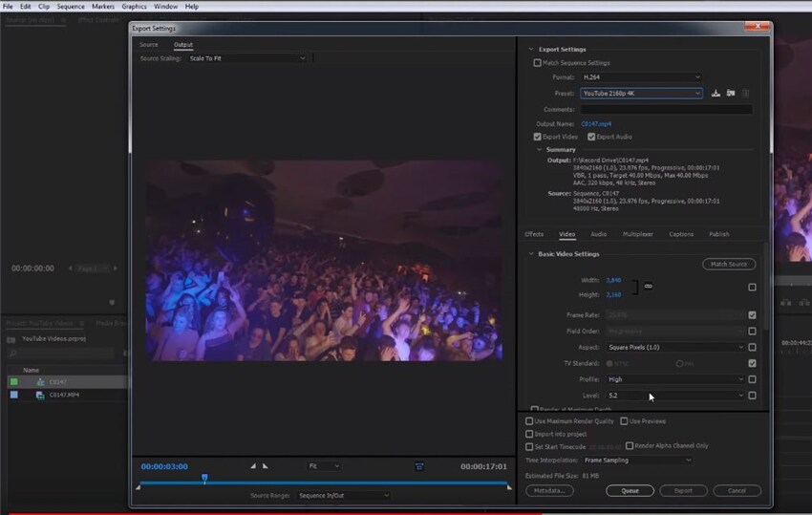Open the preview zoom Fit dropdown

(x=324, y=466)
